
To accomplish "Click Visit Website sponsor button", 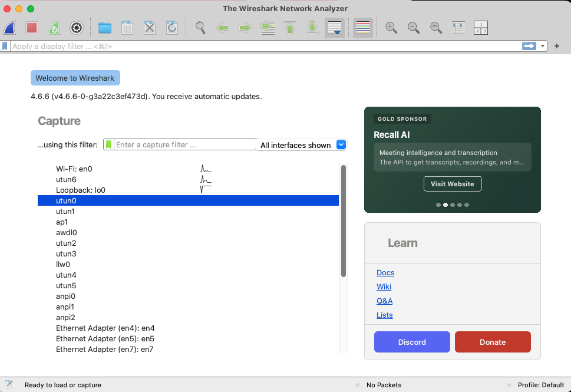I will point(453,184).
